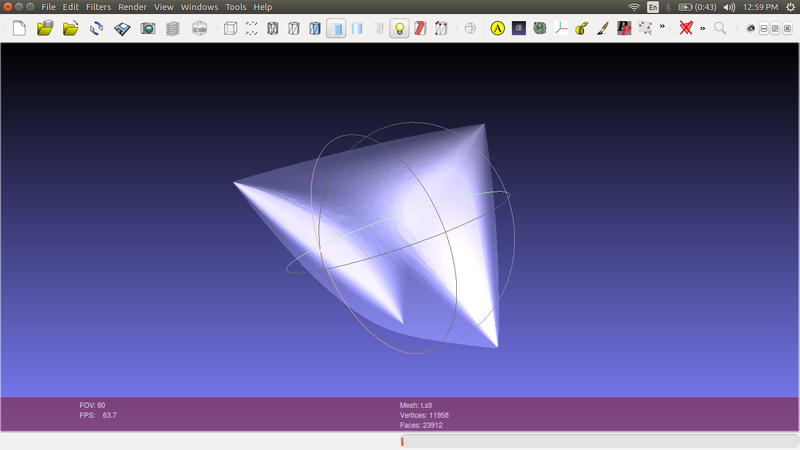The width and height of the screenshot is (800, 450).
Task: Create a new empty project
Action: tap(19, 28)
